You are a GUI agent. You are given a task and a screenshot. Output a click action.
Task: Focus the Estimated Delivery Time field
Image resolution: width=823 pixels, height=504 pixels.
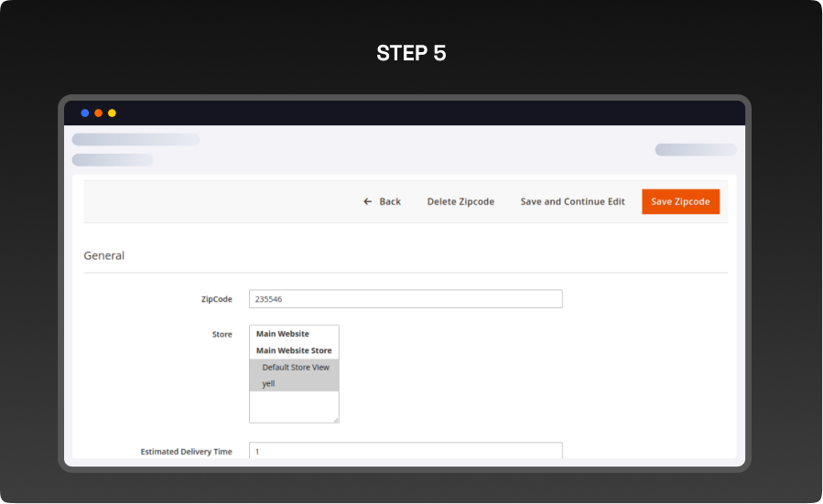point(406,451)
